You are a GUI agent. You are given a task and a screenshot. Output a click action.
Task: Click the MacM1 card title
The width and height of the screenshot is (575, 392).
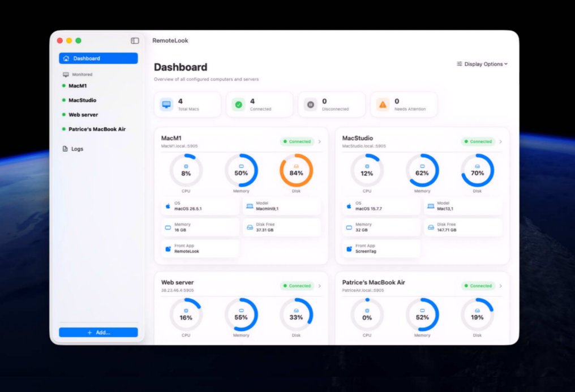[171, 138]
